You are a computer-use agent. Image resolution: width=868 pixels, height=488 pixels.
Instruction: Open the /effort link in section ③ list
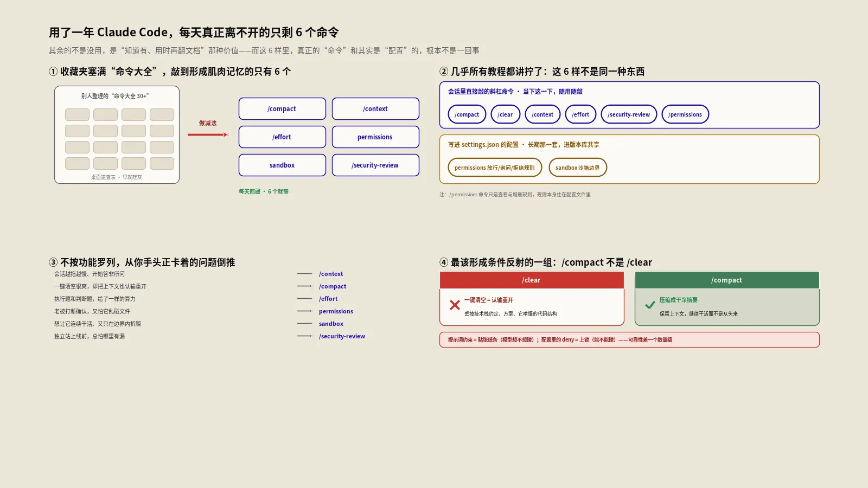pos(328,299)
